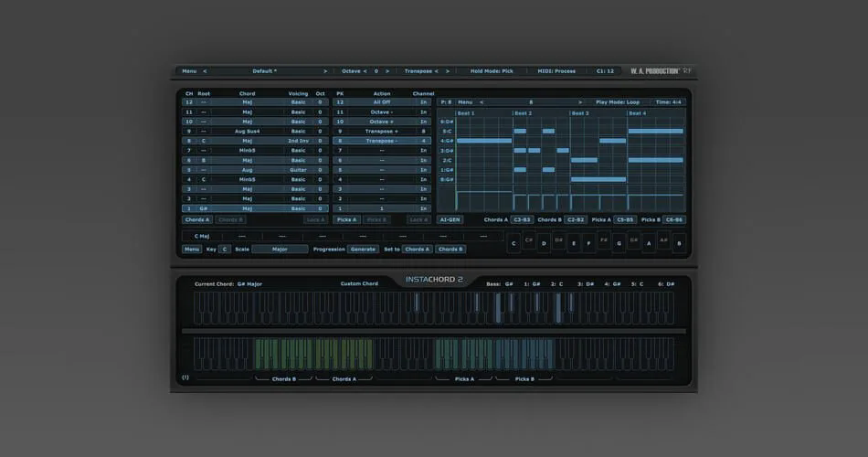Open the Scale dropdown showing Major

coord(280,250)
